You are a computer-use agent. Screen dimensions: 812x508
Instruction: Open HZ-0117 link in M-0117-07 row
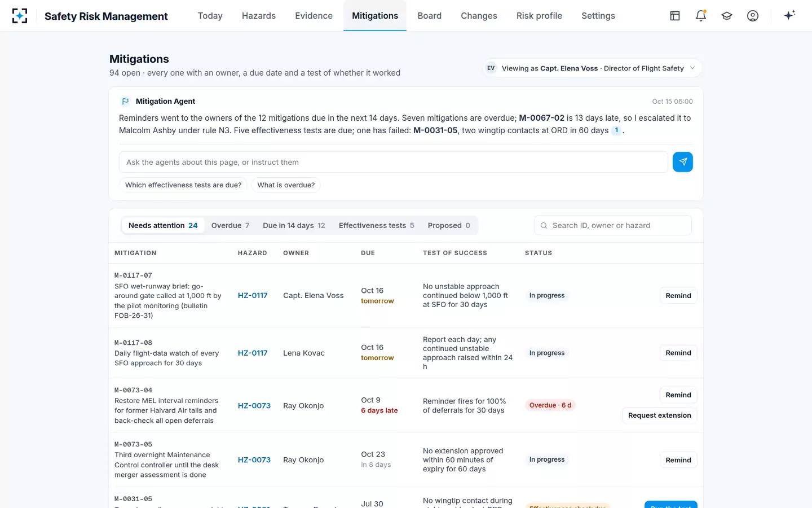pos(253,295)
